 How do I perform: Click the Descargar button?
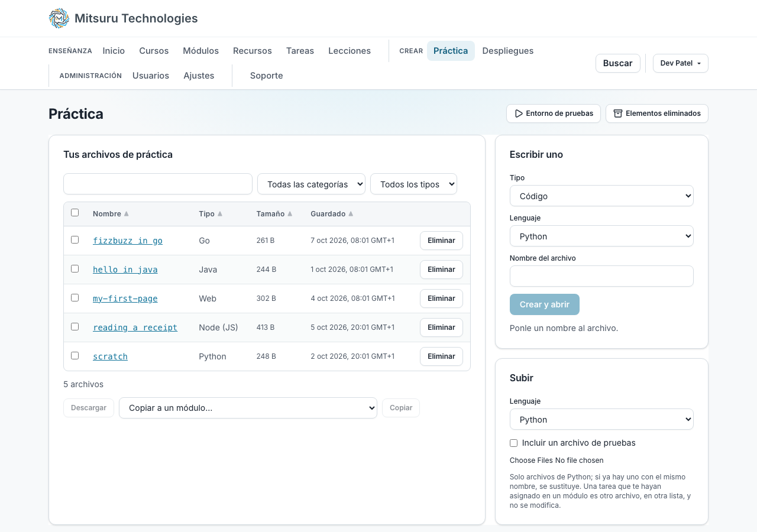89,408
